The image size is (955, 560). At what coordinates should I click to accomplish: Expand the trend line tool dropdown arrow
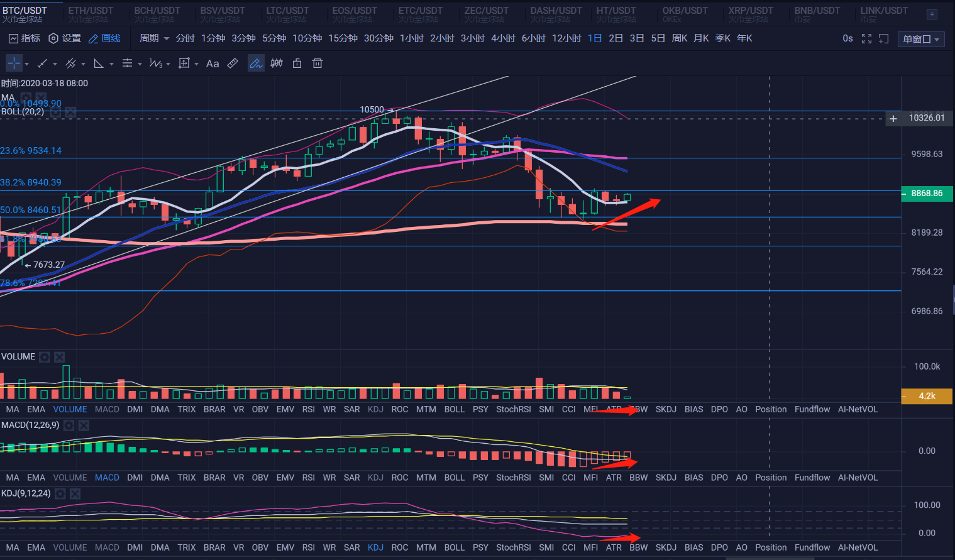(x=55, y=64)
